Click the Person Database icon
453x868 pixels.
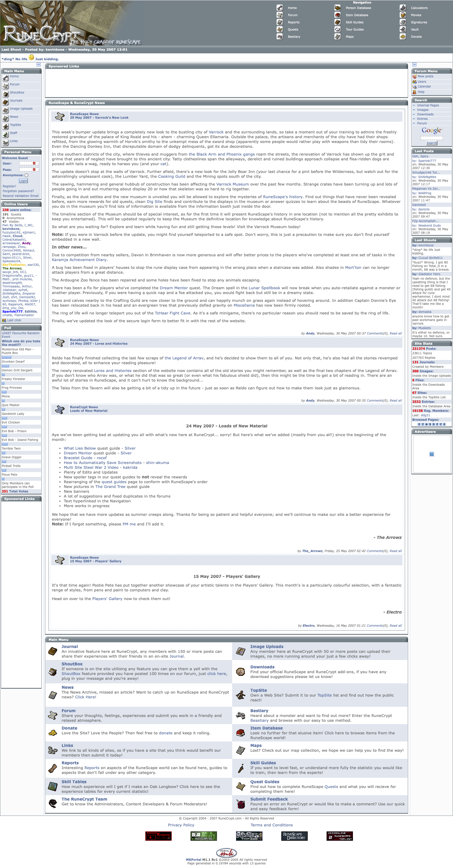[337, 8]
